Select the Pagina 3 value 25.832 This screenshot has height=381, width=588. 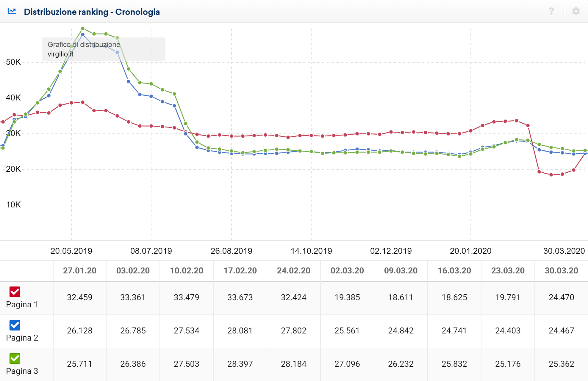pyautogui.click(x=454, y=364)
